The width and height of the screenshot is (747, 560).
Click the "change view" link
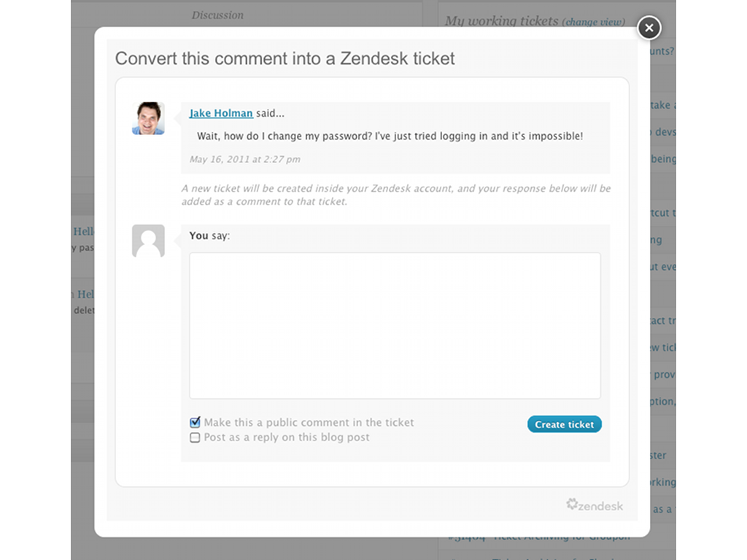tap(593, 22)
